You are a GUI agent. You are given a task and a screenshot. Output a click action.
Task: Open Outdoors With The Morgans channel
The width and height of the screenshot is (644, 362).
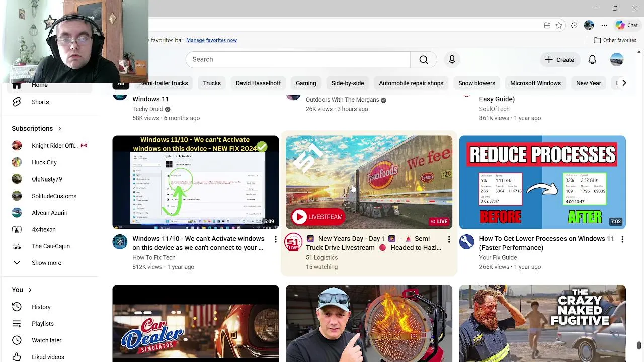[342, 100]
